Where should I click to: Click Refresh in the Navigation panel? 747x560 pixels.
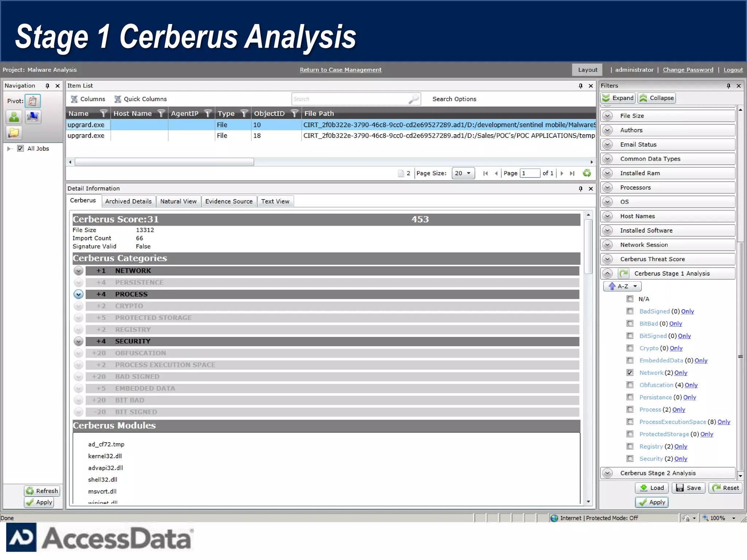pyautogui.click(x=42, y=491)
